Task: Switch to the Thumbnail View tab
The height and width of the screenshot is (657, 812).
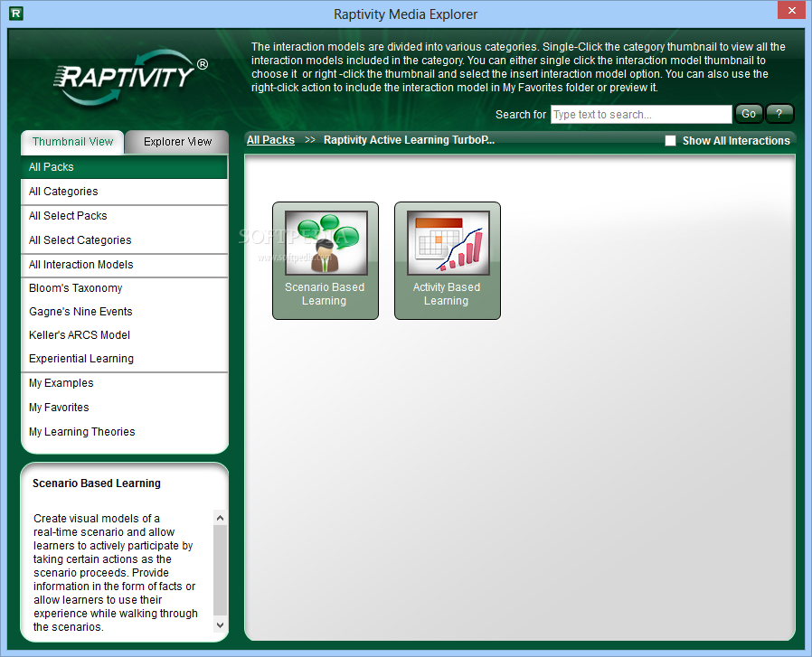Action: point(72,142)
